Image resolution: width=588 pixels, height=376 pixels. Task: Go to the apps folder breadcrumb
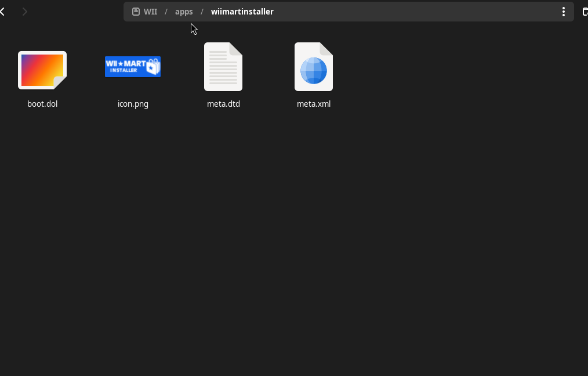click(184, 12)
